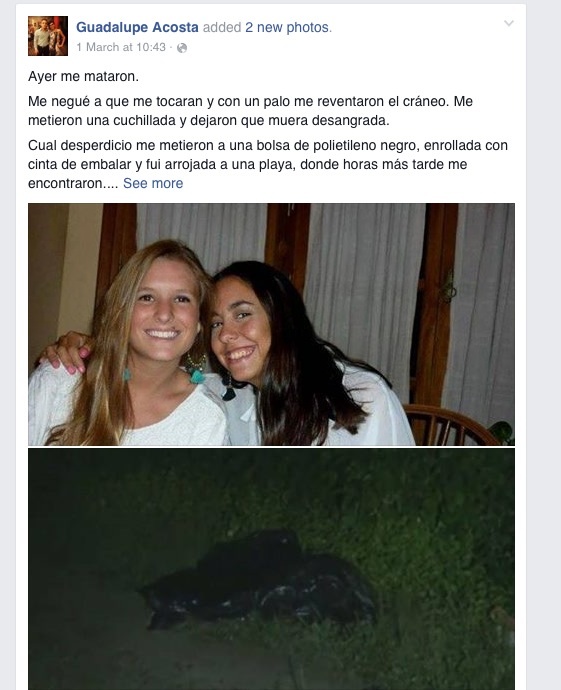Open the dark night-time grass photo
This screenshot has height=690, width=561.
tap(271, 569)
